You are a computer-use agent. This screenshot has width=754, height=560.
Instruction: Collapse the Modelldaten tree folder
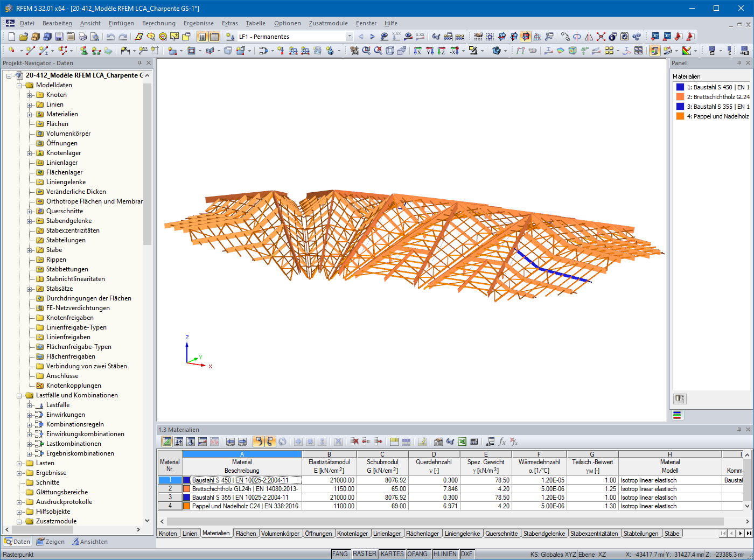(x=19, y=86)
